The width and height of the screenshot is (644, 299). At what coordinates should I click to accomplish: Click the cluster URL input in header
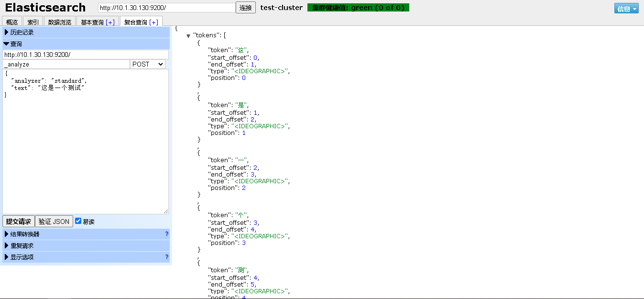point(166,8)
